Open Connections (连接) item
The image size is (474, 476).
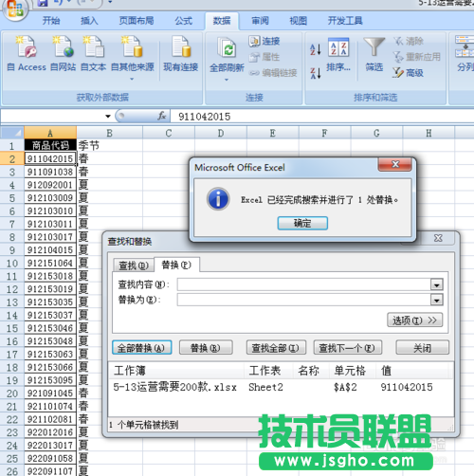point(264,41)
